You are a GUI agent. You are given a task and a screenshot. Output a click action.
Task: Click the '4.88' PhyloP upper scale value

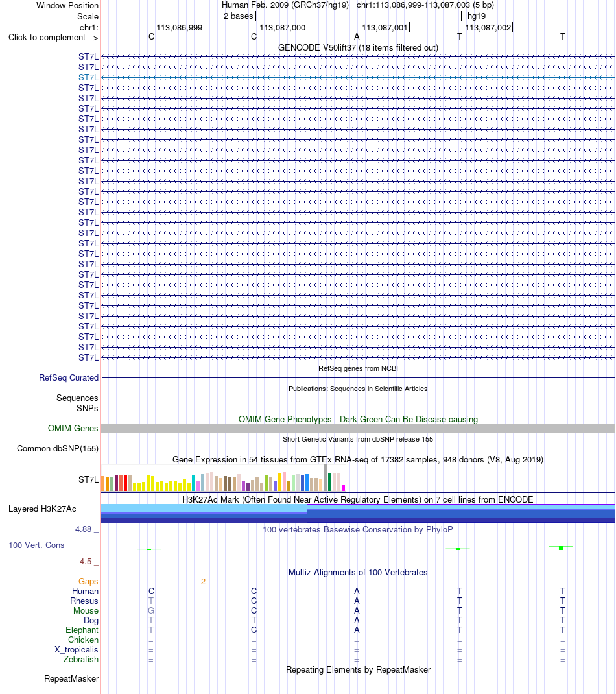coord(83,529)
